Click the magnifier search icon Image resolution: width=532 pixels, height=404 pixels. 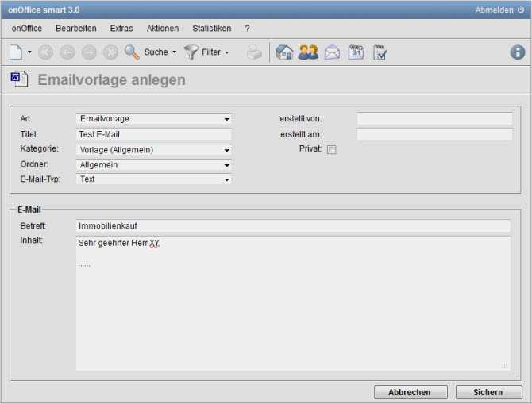[x=132, y=52]
